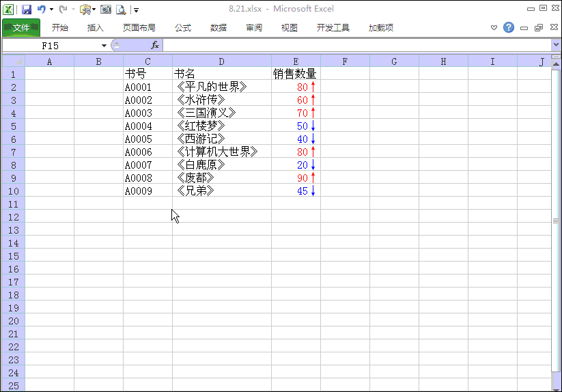The width and height of the screenshot is (562, 392).
Task: Open the Excel Help question mark icon
Action: [x=509, y=28]
